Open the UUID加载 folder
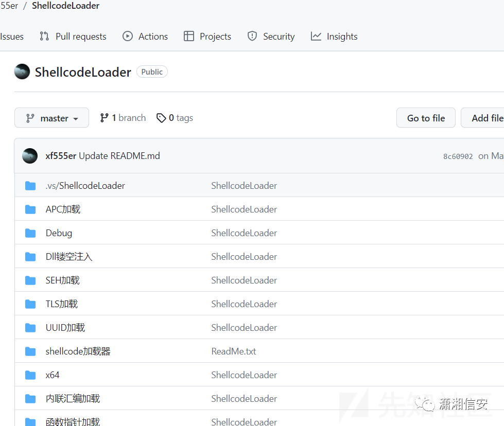 [x=65, y=328]
